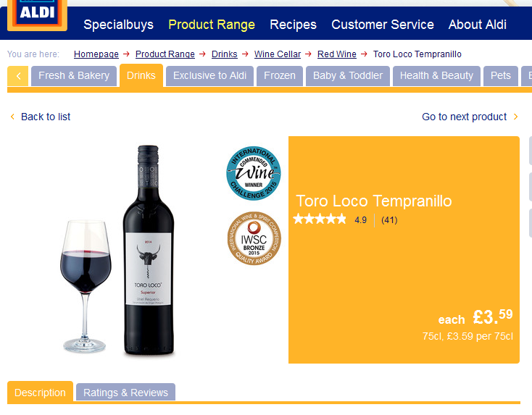The height and width of the screenshot is (415, 532).
Task: Open the Recipes menu item
Action: [293, 25]
